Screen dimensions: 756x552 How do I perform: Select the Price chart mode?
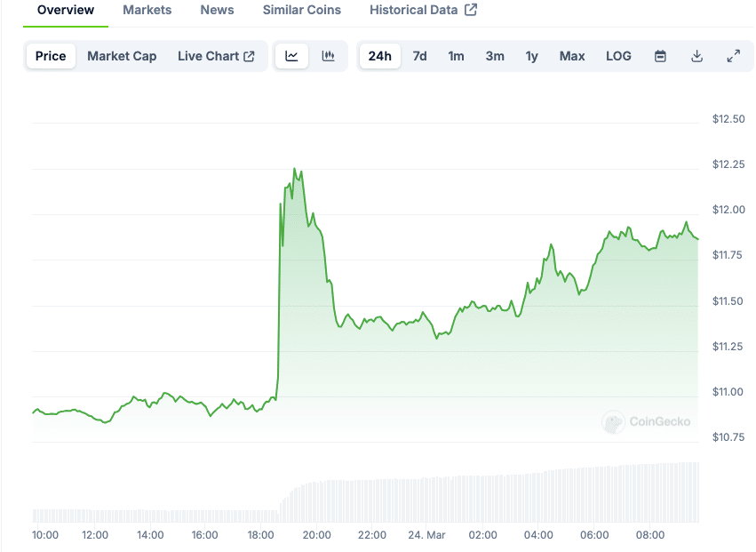51,56
